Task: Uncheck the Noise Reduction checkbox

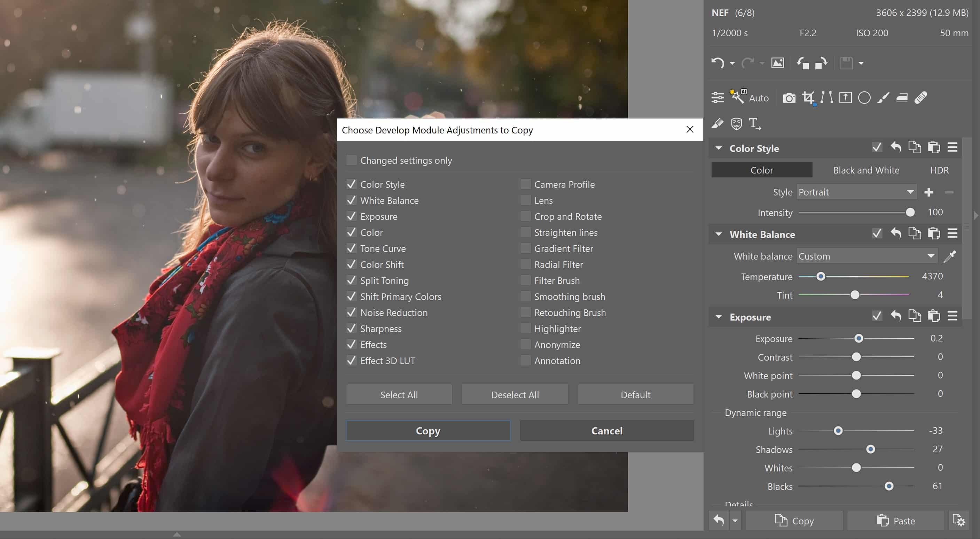Action: 351,313
